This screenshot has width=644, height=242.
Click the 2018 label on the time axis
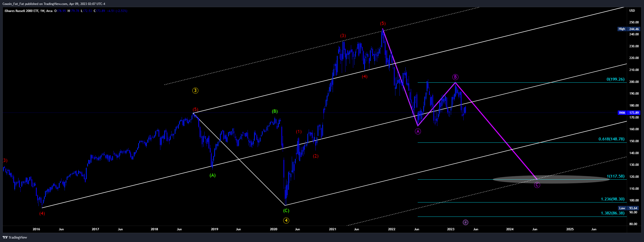(x=154, y=229)
